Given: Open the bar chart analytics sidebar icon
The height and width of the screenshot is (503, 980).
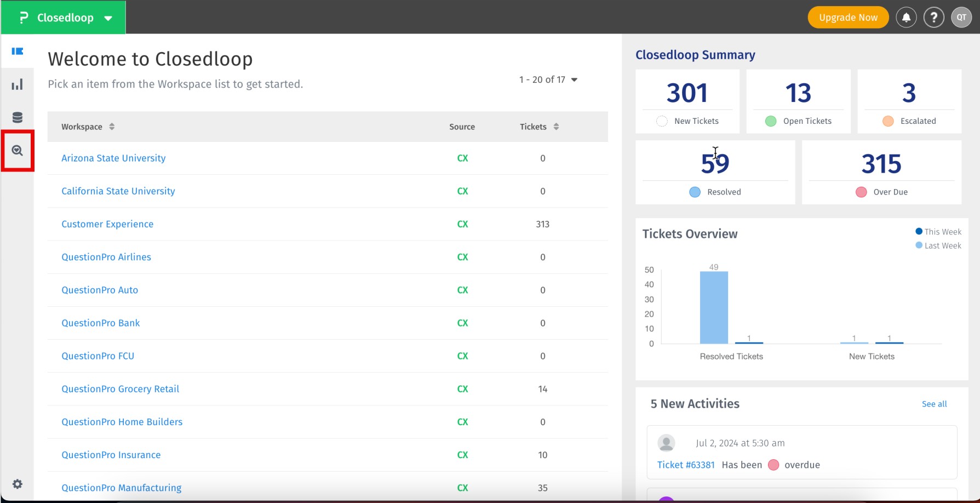Looking at the screenshot, I should tap(18, 84).
